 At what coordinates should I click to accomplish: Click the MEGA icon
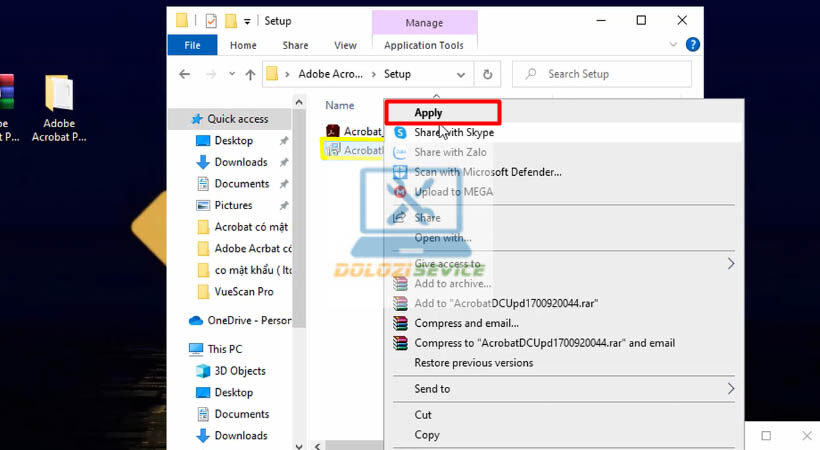(400, 192)
